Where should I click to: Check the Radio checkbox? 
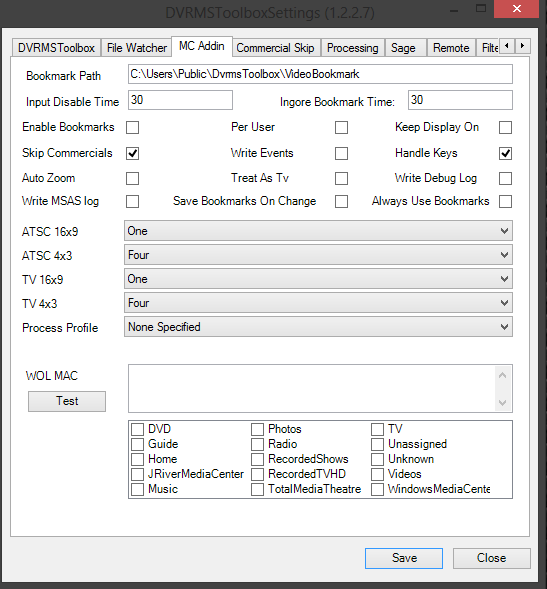pos(257,444)
